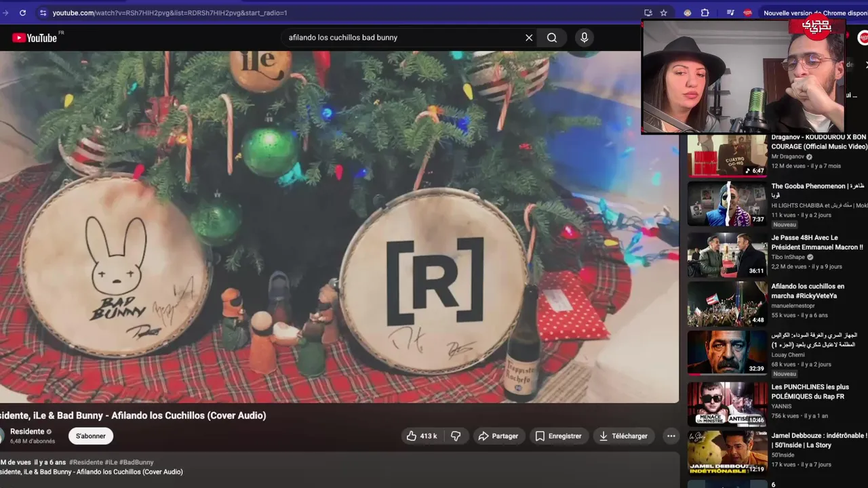
Task: Click the Louay Cherni channel name
Action: 787,354
